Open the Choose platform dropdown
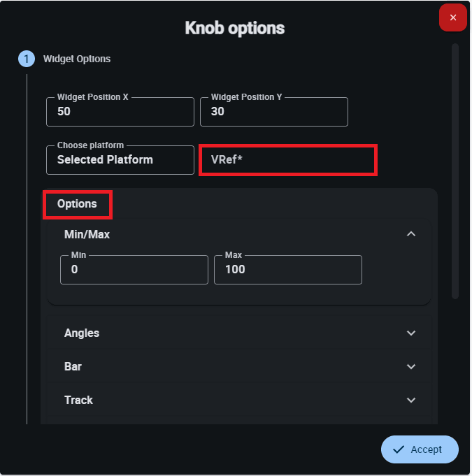Image resolution: width=472 pixels, height=476 pixels. [120, 160]
